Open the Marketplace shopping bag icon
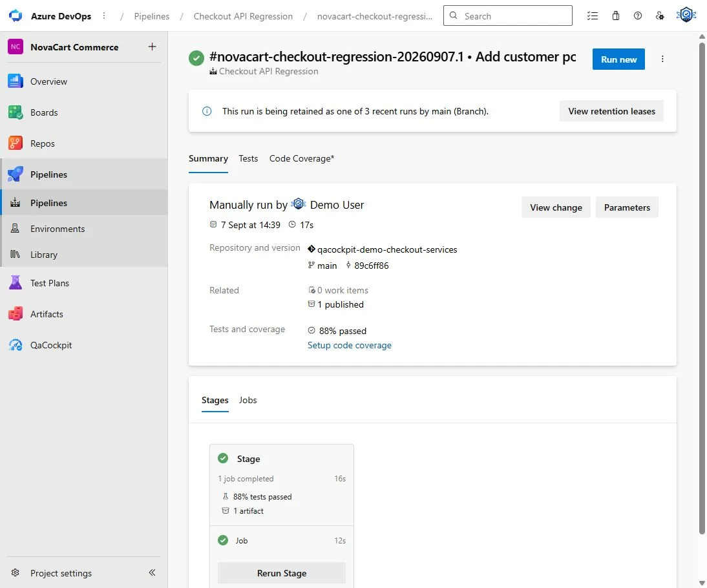Viewport: 707px width, 588px height. [x=615, y=16]
